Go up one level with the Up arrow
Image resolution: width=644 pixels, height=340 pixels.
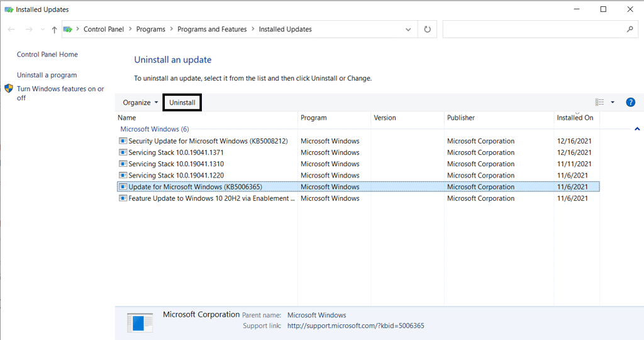54,29
